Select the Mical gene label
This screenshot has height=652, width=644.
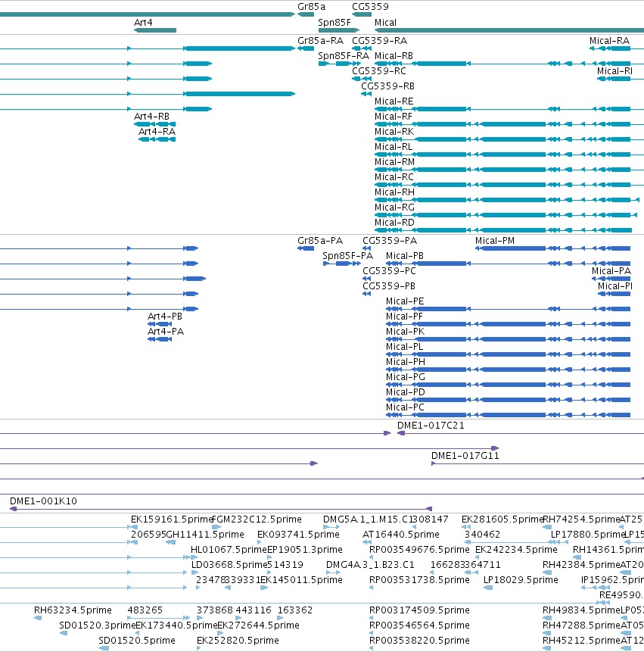click(x=386, y=23)
